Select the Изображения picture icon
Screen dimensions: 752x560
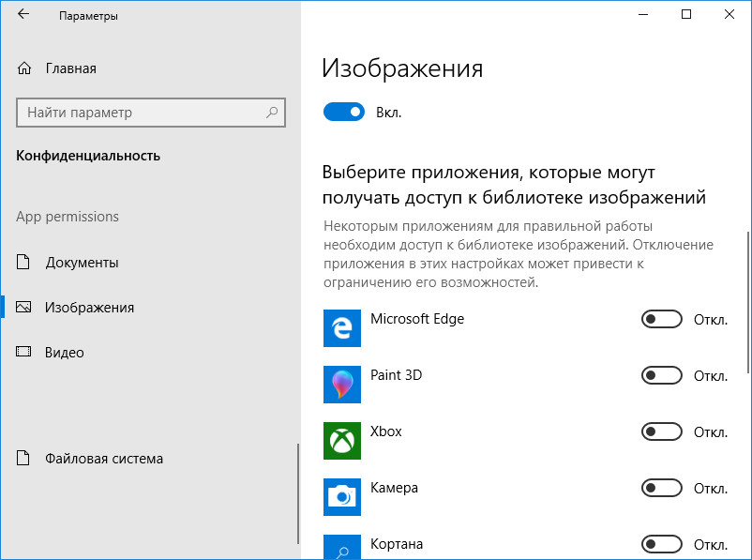(23, 307)
